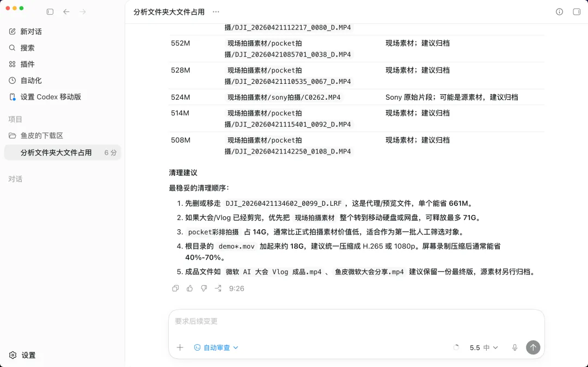
Task: Click the 524M size cell
Action: [x=180, y=97]
